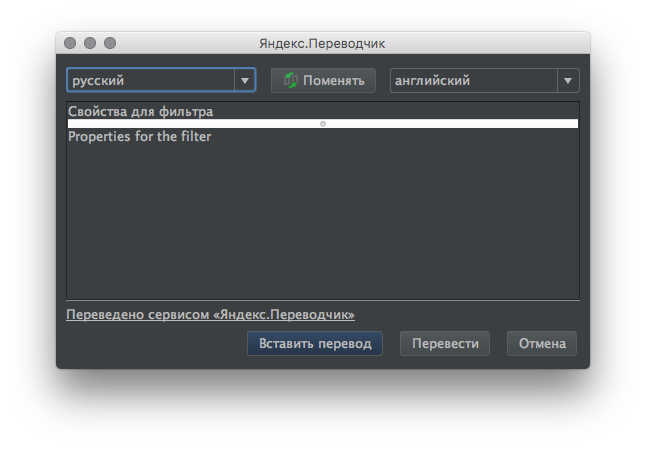Select the русский source language field
The width and height of the screenshot is (646, 449).
click(150, 80)
